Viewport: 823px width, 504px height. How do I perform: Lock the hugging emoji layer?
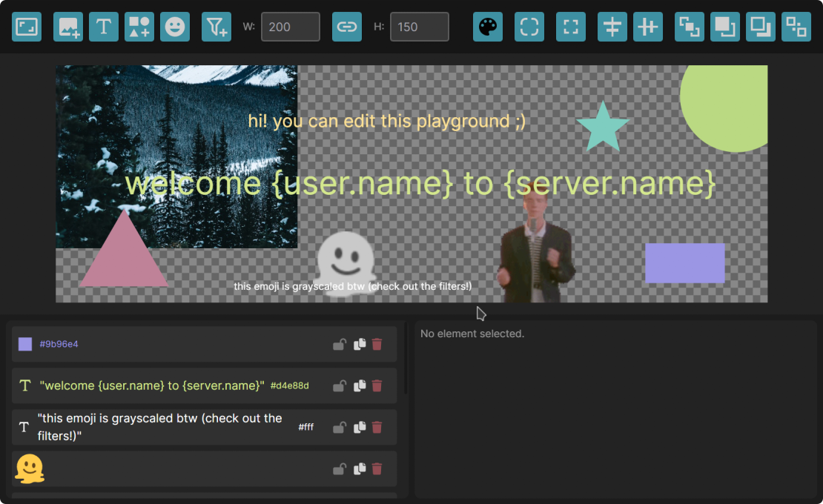[x=340, y=468]
